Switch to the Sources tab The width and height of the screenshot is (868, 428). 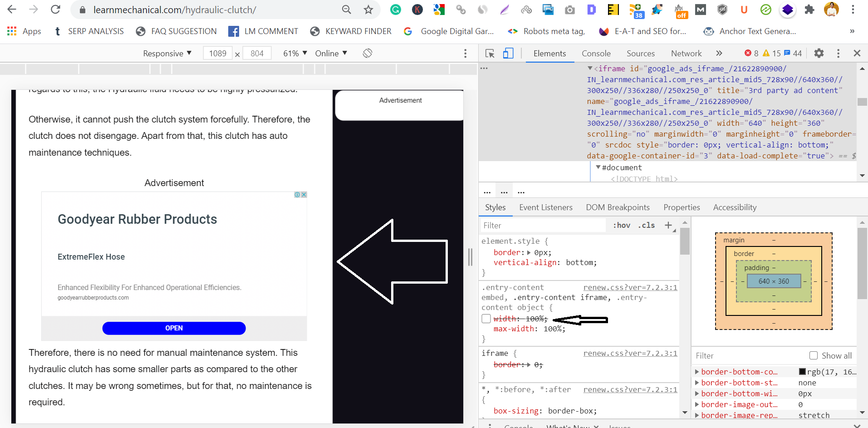pos(641,54)
